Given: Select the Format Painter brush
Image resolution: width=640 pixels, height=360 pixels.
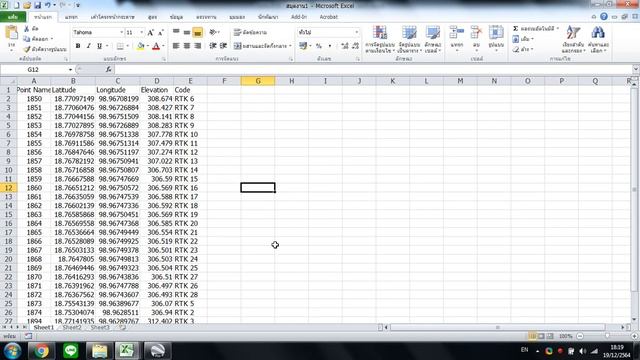Looking at the screenshot, I should click(27, 49).
